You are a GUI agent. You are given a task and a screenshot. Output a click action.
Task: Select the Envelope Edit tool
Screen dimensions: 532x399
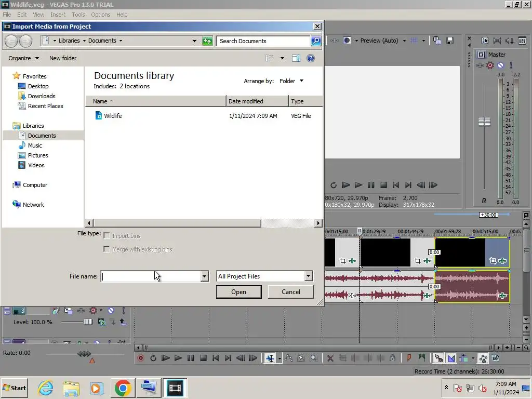tap(289, 358)
